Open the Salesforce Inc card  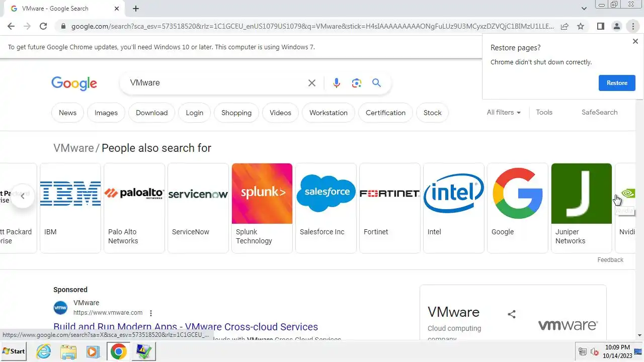coord(326,208)
